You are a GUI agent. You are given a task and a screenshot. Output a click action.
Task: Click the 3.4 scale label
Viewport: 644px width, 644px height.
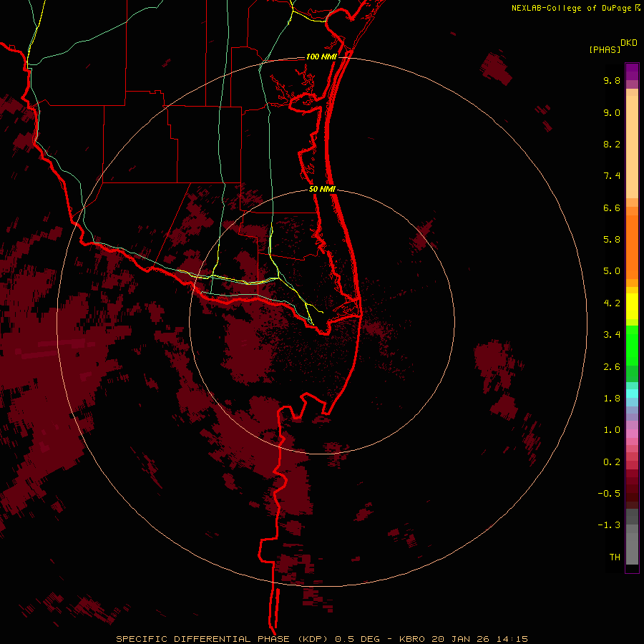tap(612, 335)
